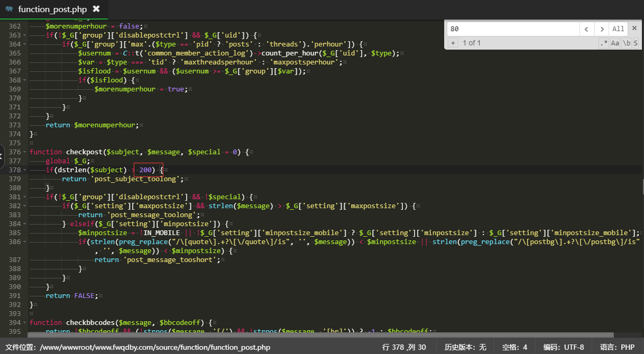Change language mode PHP in status bar

click(617, 347)
